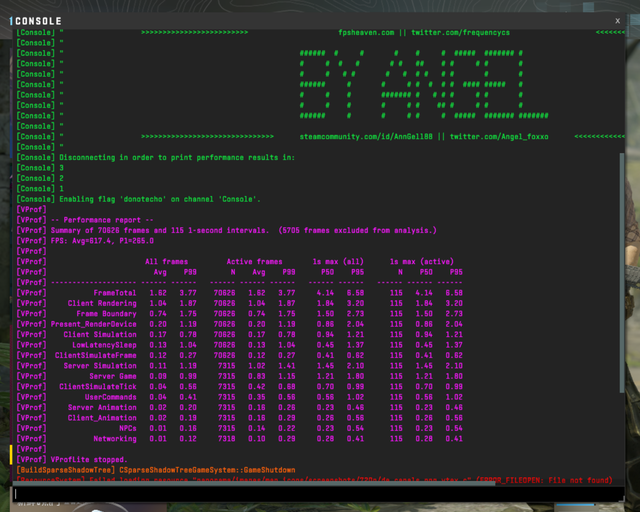Click the vertical scrollbar of the console output
The image size is (640, 512).
coord(622,273)
